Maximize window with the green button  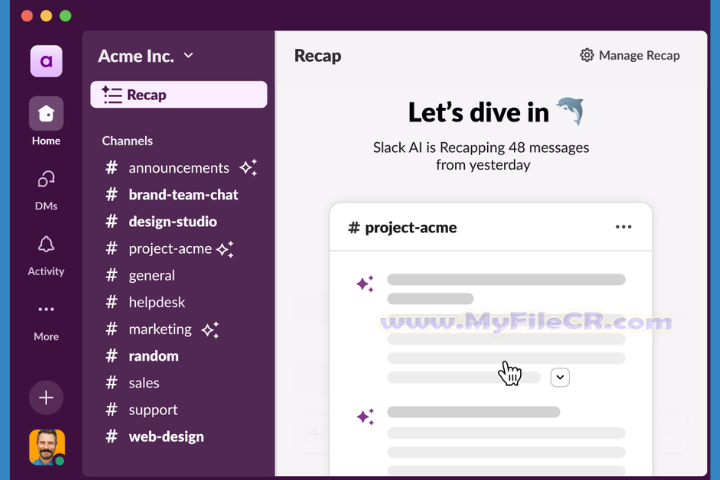tap(65, 16)
